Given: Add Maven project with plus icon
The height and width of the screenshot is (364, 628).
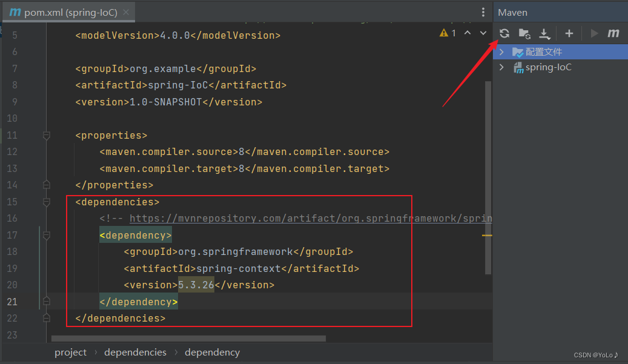Looking at the screenshot, I should tap(569, 34).
